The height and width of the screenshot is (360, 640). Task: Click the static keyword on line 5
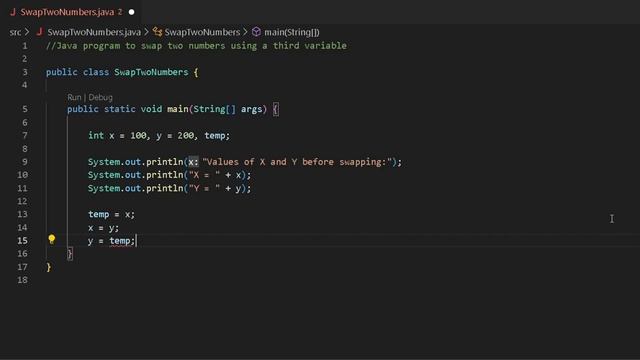[120, 109]
